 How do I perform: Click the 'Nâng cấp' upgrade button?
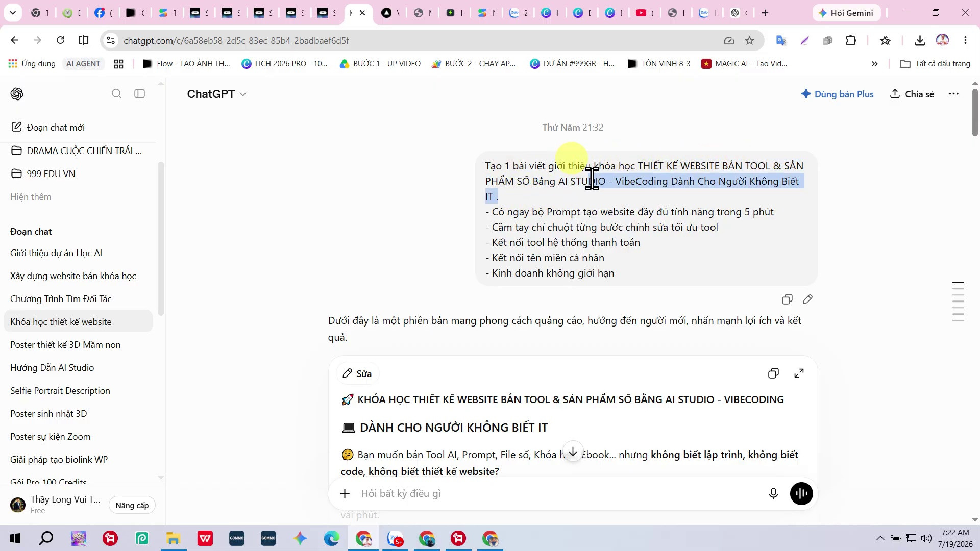click(132, 505)
